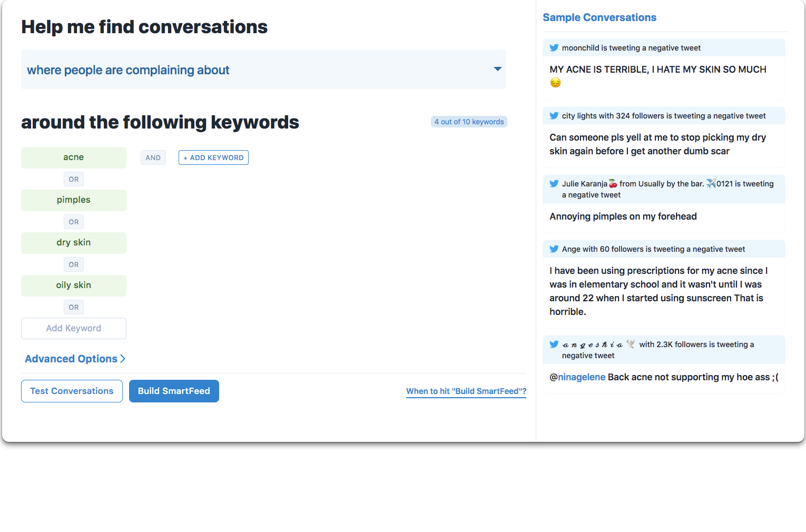Image resolution: width=806 pixels, height=532 pixels.
Task: Click the OR operator below oily skin
Action: click(x=74, y=307)
